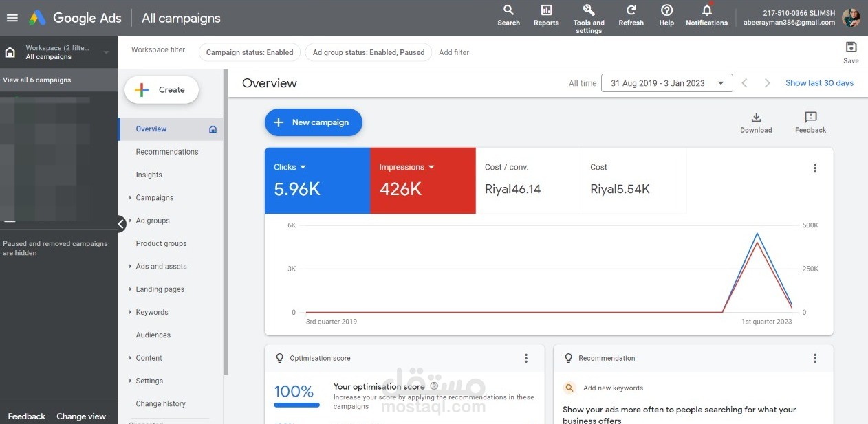The width and height of the screenshot is (868, 424).
Task: Refresh the campaign data
Action: 631,15
